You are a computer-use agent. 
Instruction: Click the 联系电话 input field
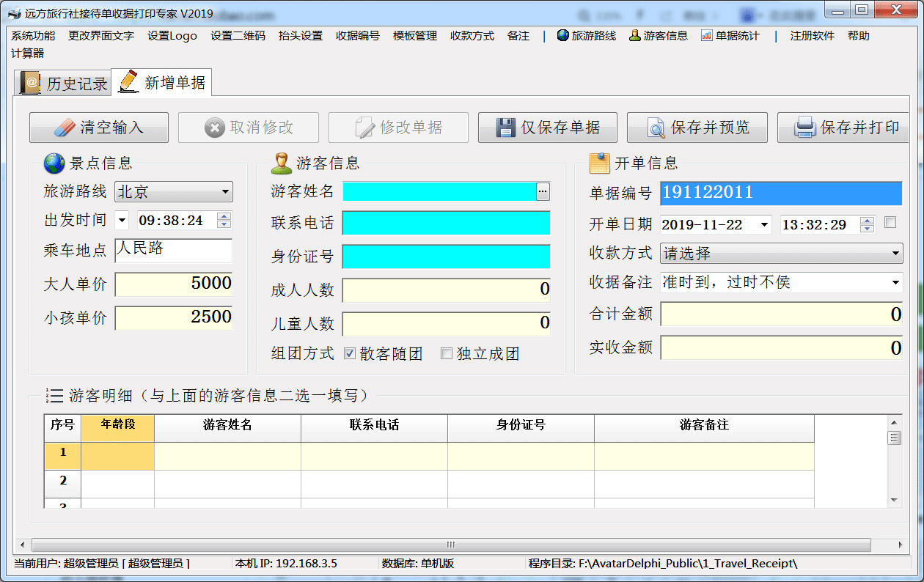(446, 223)
